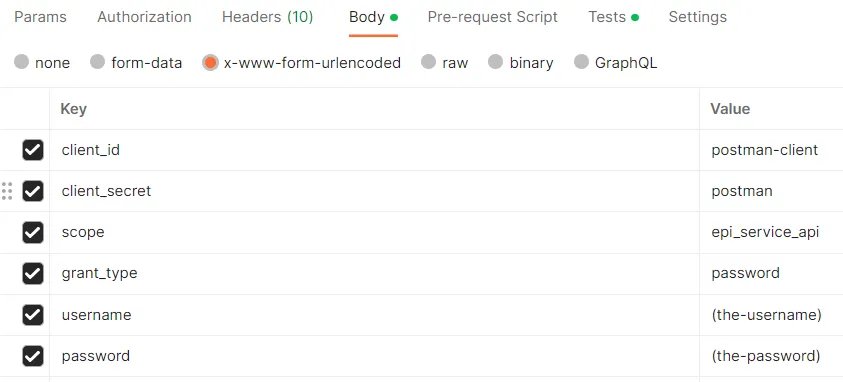This screenshot has width=843, height=382.
Task: Disable the password parameter checkbox
Action: pos(33,356)
